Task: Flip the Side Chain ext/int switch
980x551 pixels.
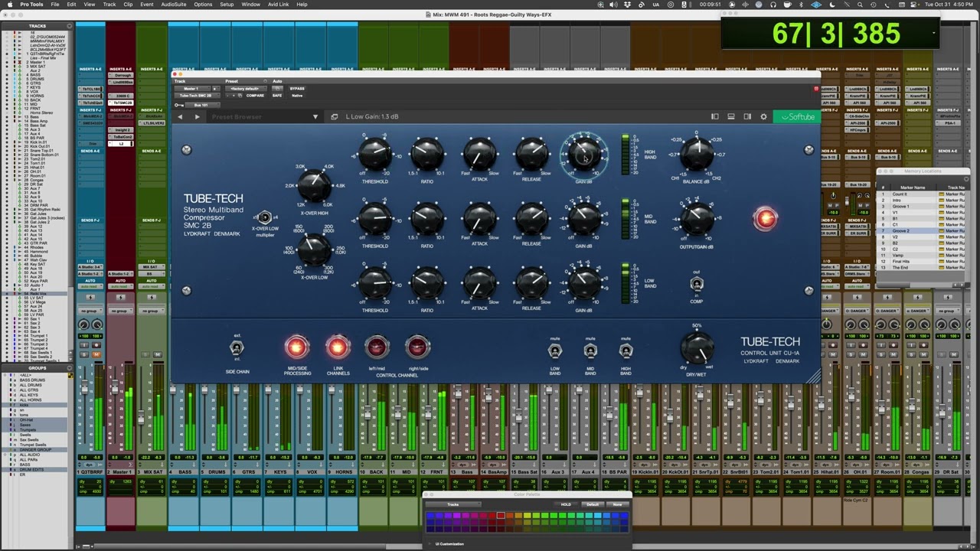Action: click(x=237, y=348)
